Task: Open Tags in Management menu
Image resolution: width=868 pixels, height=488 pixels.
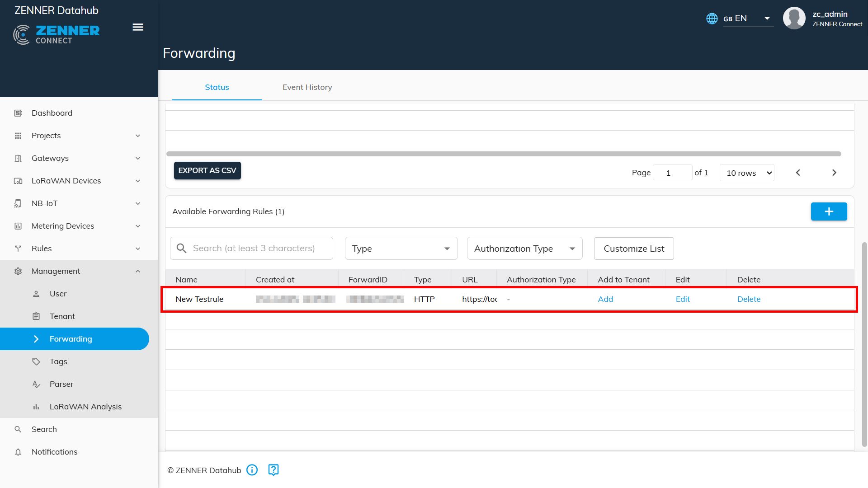Action: [x=58, y=361]
